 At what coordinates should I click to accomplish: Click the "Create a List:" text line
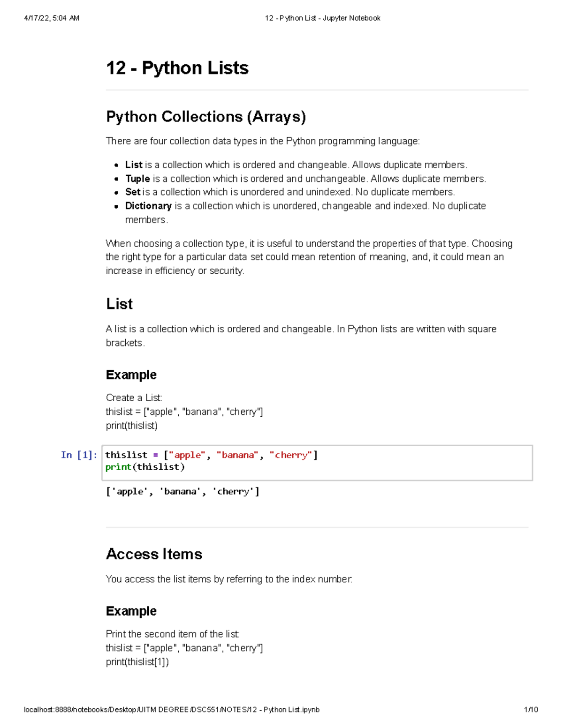[x=134, y=398]
